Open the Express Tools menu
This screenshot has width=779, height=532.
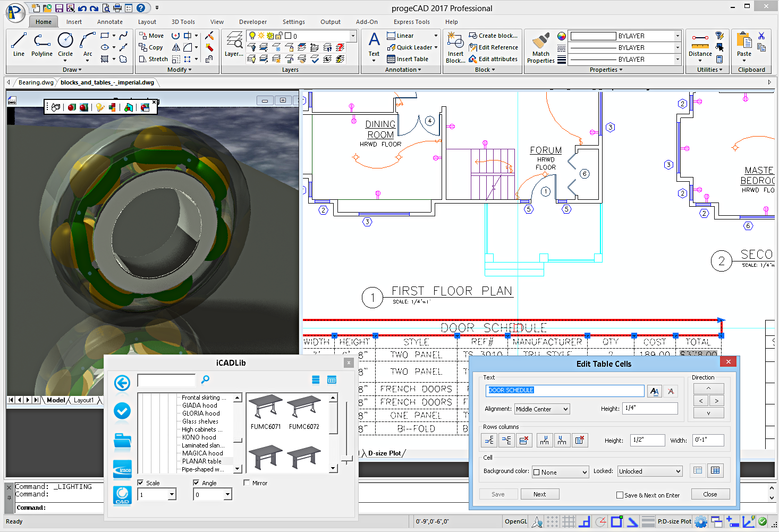[411, 22]
